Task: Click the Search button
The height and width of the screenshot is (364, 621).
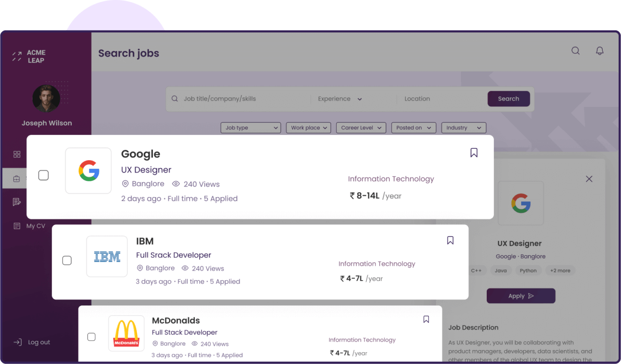Action: coord(508,99)
